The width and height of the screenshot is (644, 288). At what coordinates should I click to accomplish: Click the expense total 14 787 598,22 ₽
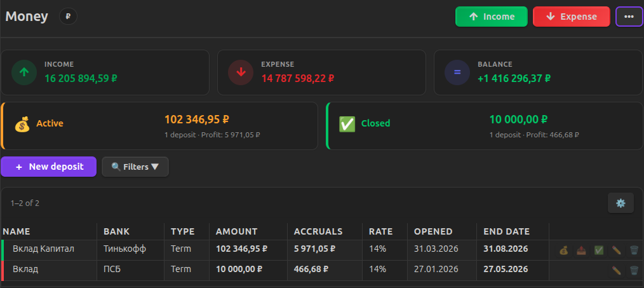(297, 78)
